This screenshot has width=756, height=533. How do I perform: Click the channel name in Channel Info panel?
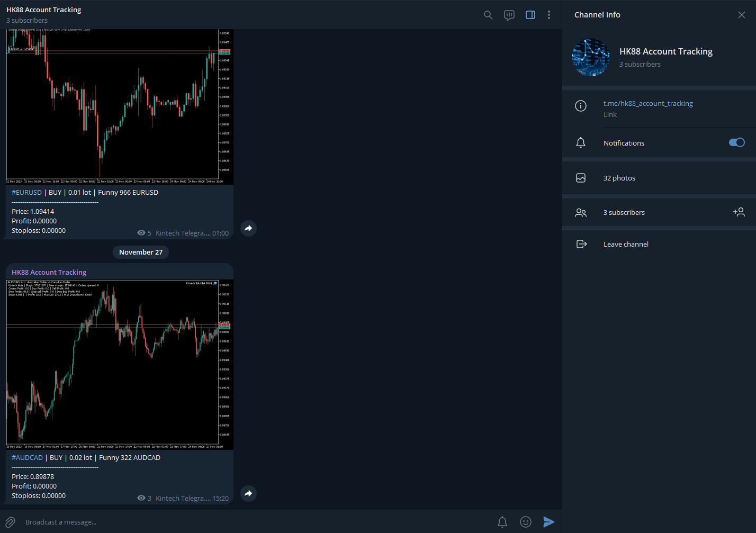click(x=666, y=51)
